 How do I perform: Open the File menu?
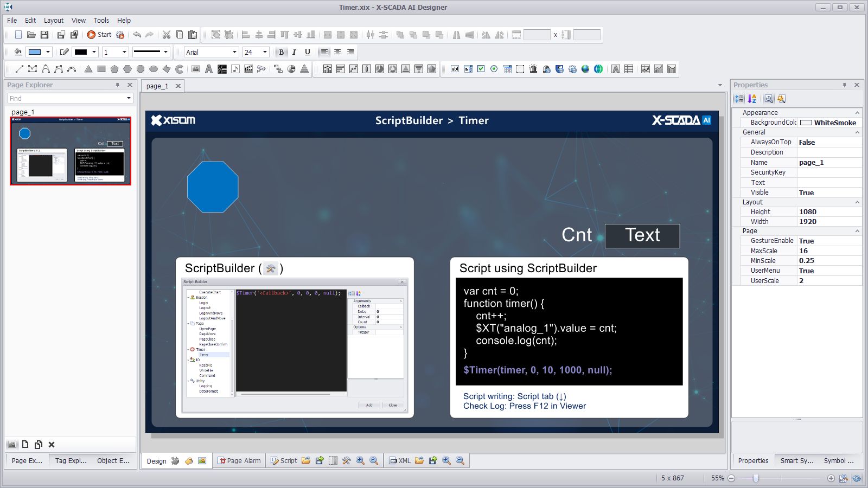(x=12, y=21)
